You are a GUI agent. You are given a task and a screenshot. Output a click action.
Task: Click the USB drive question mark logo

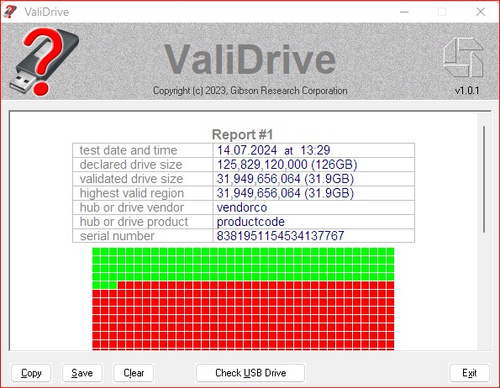coord(44,62)
